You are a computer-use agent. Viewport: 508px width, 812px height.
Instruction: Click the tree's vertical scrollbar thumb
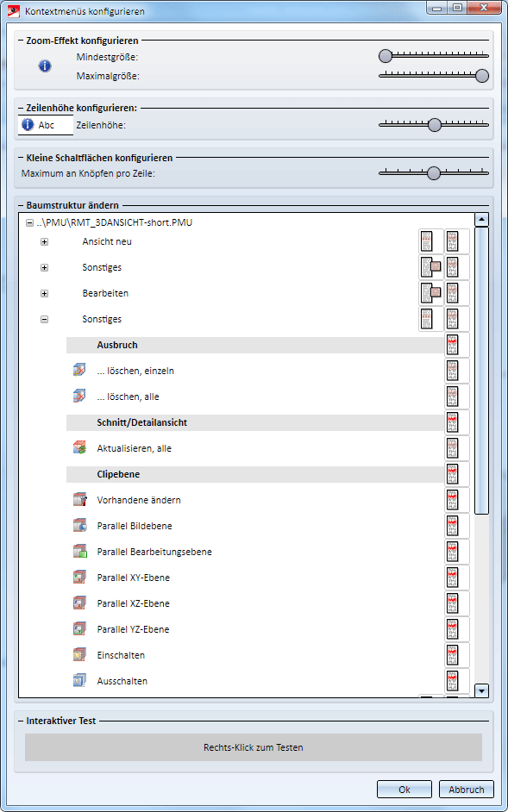click(482, 371)
